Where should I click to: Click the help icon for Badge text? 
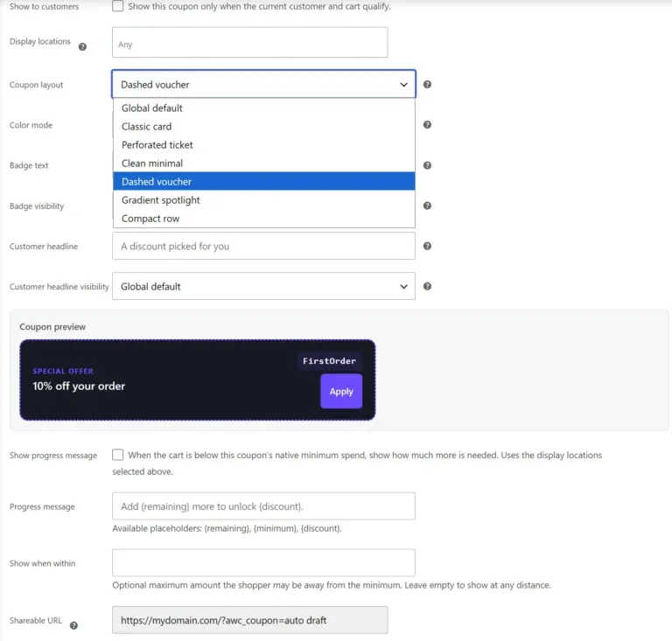[427, 165]
